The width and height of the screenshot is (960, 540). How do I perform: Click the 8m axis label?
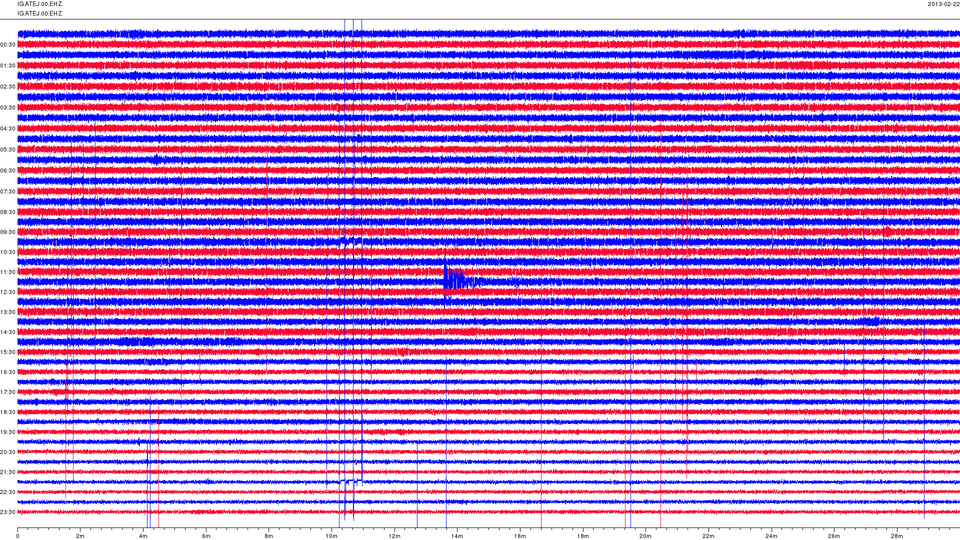[x=269, y=536]
